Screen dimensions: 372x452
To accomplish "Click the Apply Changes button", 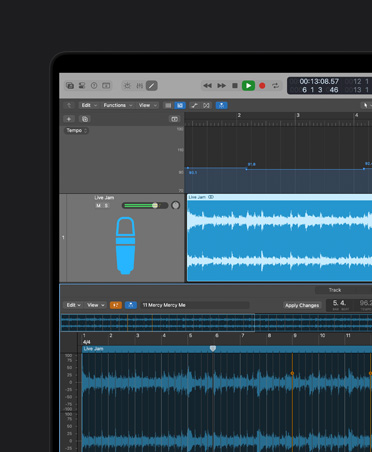I will [x=302, y=305].
